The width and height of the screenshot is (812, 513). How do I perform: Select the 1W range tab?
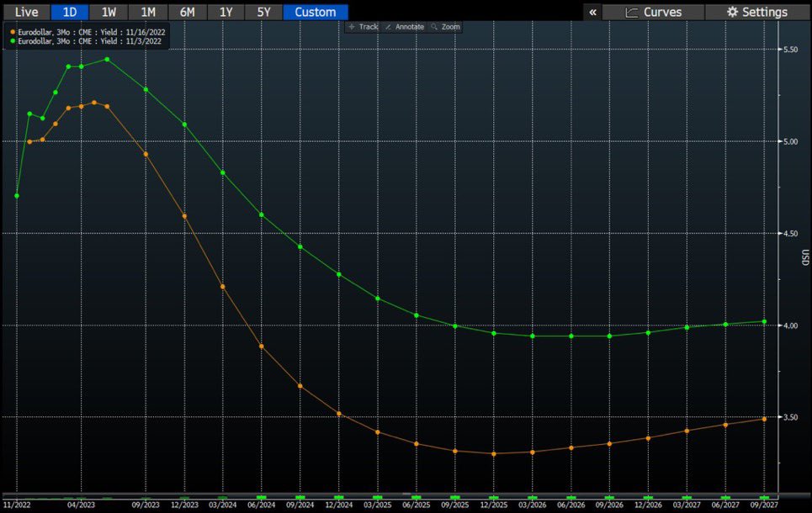pyautogui.click(x=109, y=12)
